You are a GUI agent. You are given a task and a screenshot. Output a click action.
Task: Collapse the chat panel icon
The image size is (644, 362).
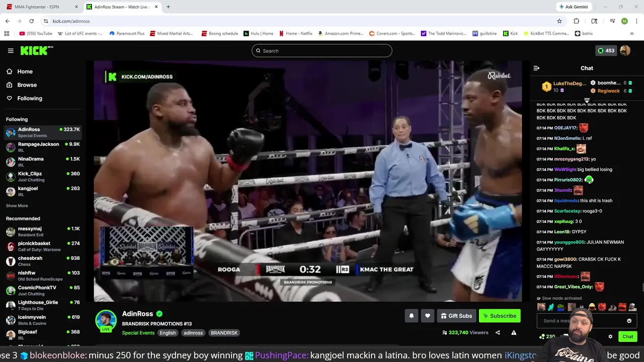pos(536,68)
